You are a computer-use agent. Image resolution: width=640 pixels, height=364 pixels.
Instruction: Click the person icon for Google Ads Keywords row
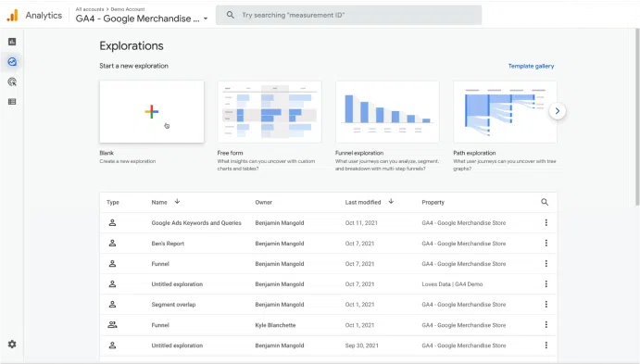[112, 223]
